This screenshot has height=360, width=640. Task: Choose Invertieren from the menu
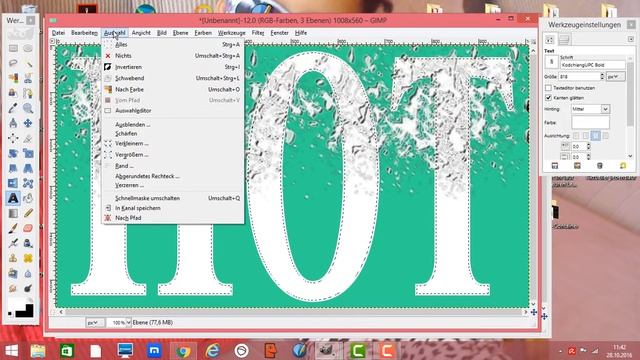coord(173,67)
